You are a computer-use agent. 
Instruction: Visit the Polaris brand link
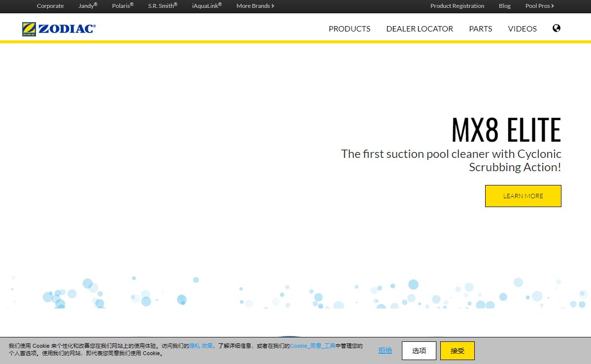pyautogui.click(x=123, y=6)
